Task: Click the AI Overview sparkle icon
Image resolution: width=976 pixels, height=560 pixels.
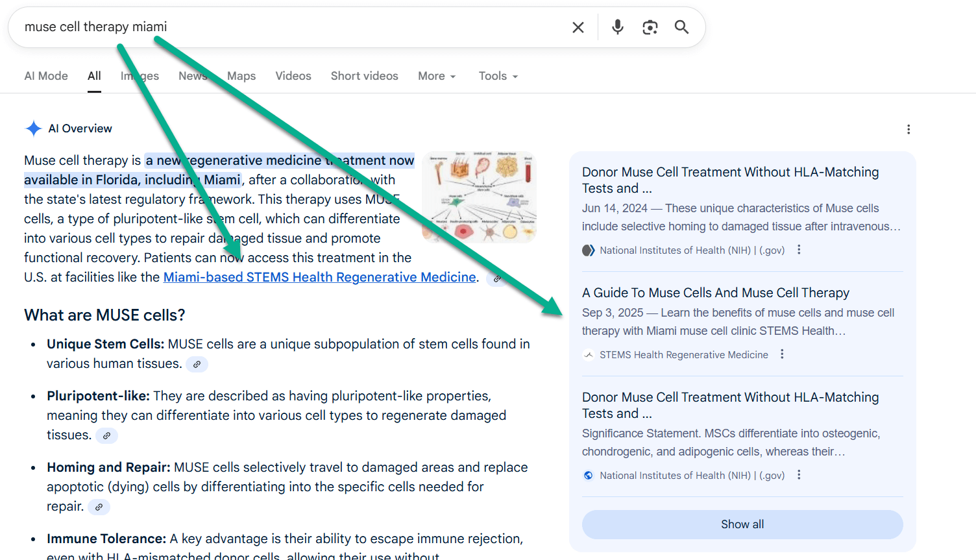Action: tap(33, 128)
